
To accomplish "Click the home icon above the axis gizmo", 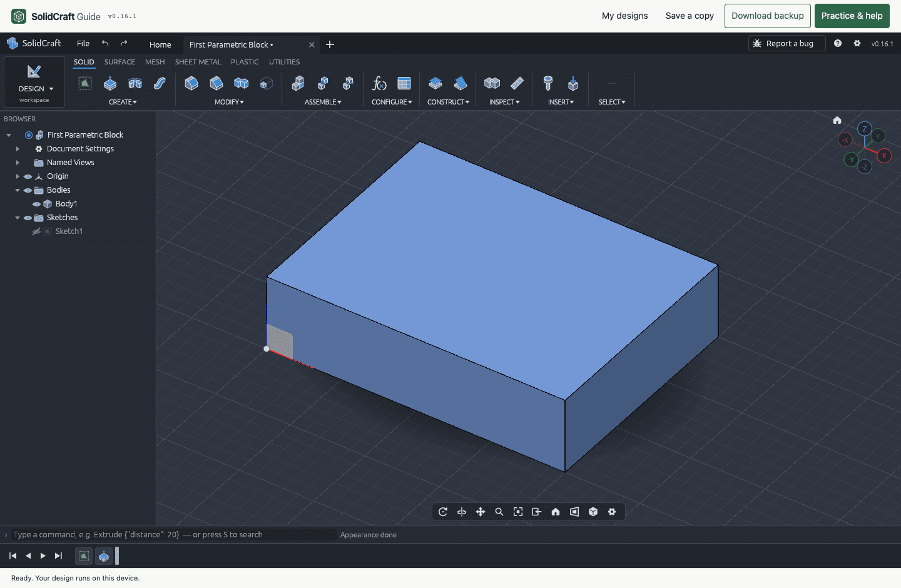I will point(837,120).
